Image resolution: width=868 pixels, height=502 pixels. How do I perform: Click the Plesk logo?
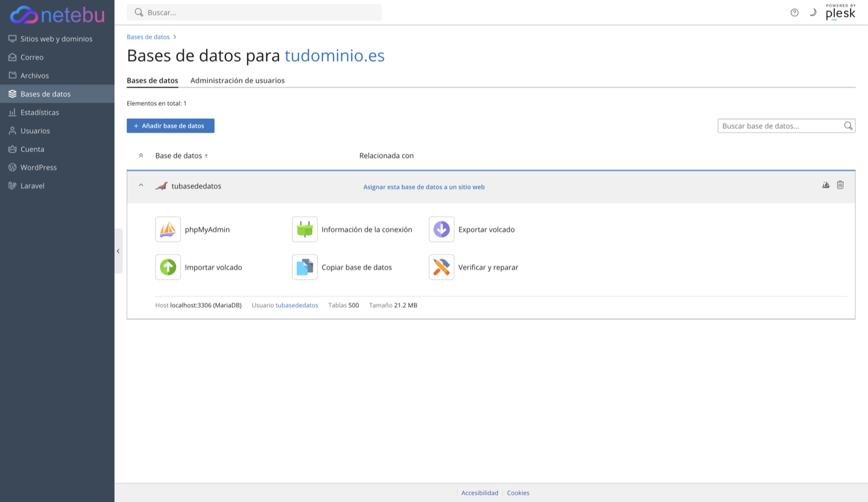(840, 12)
